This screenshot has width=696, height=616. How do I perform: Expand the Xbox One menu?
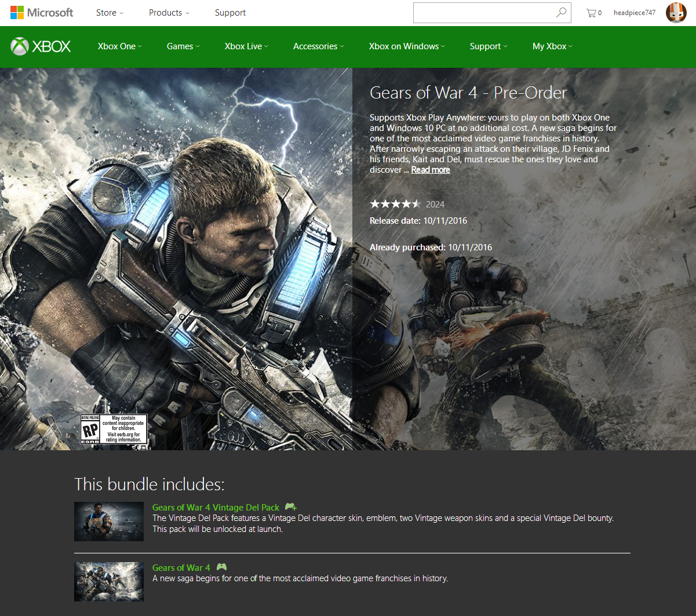click(120, 46)
